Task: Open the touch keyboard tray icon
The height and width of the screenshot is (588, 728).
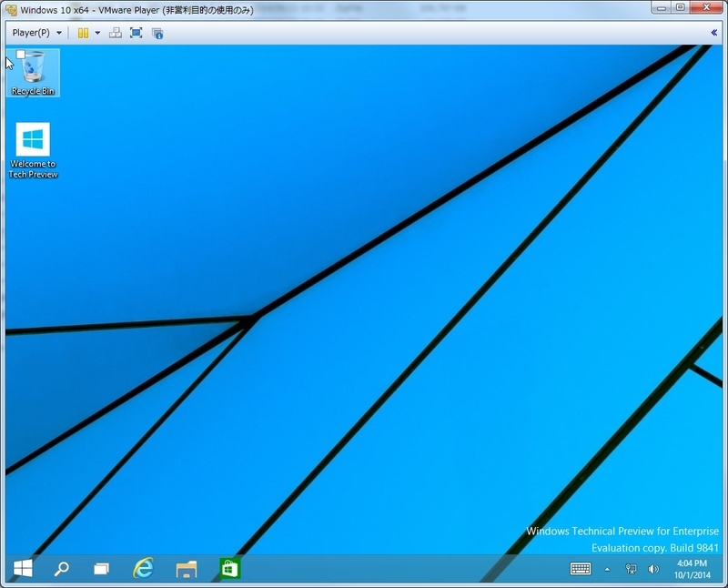Action: [581, 569]
